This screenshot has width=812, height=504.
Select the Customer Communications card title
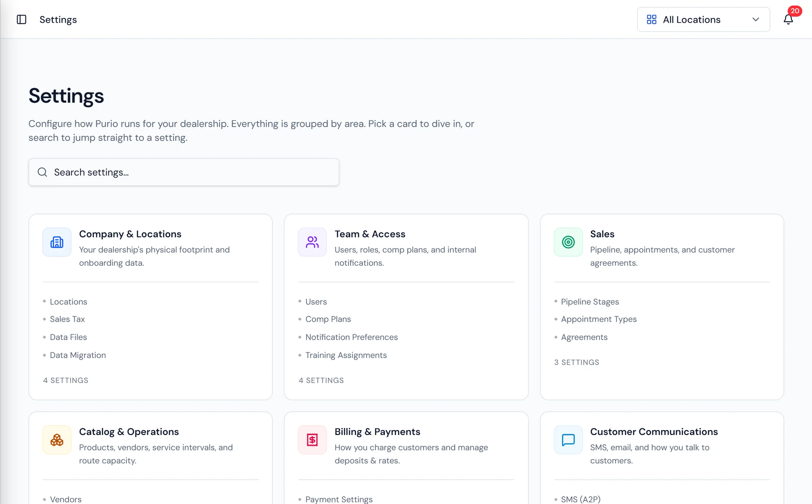tap(654, 431)
